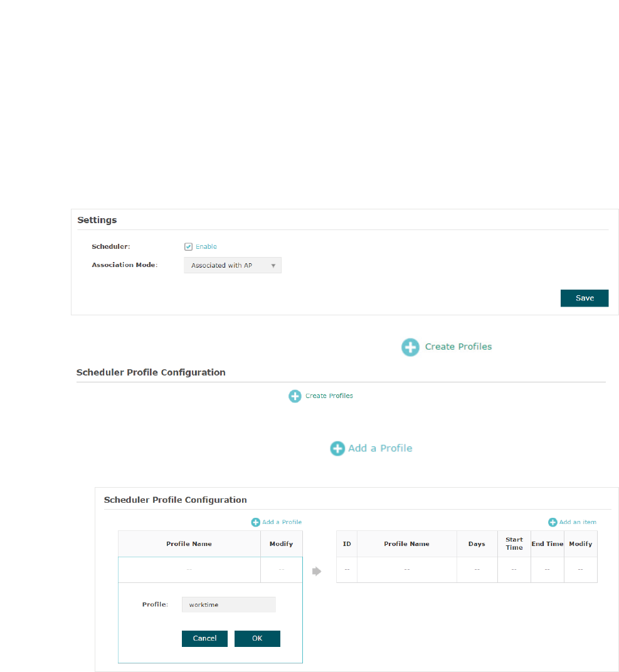This screenshot has height=672, width=619.
Task: Click the Add an item plus icon
Action: coord(553,522)
